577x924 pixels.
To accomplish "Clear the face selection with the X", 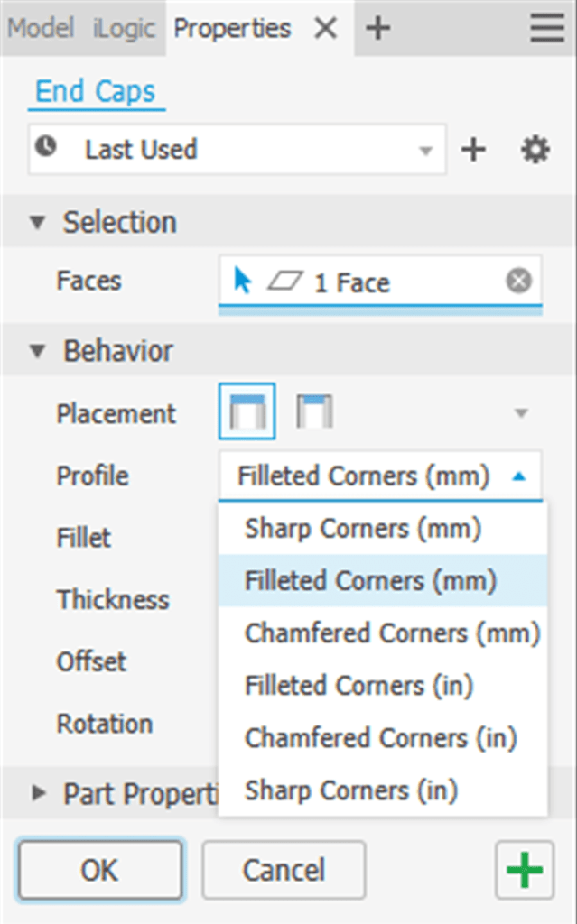I will pos(518,280).
